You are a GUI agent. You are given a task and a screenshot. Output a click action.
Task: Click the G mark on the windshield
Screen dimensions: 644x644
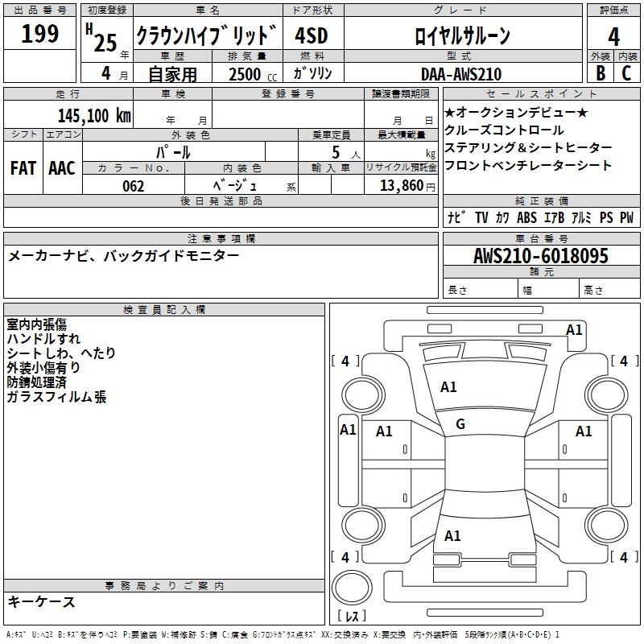460,424
